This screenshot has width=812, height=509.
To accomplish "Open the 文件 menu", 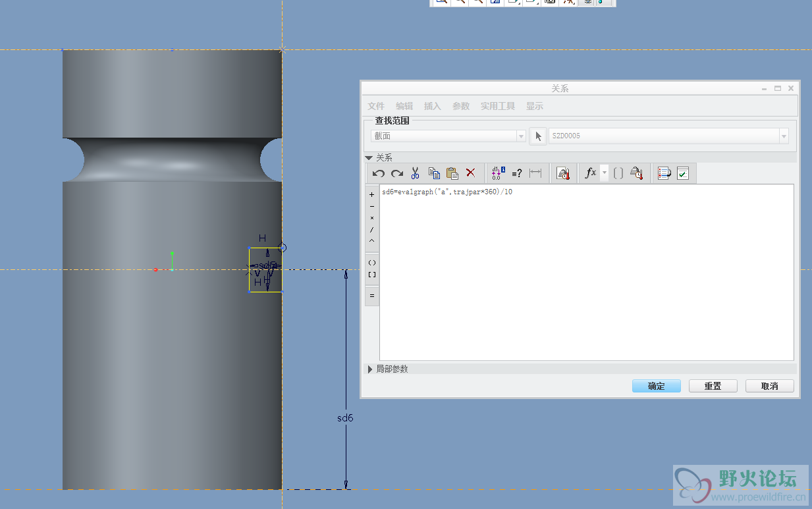I will click(376, 106).
